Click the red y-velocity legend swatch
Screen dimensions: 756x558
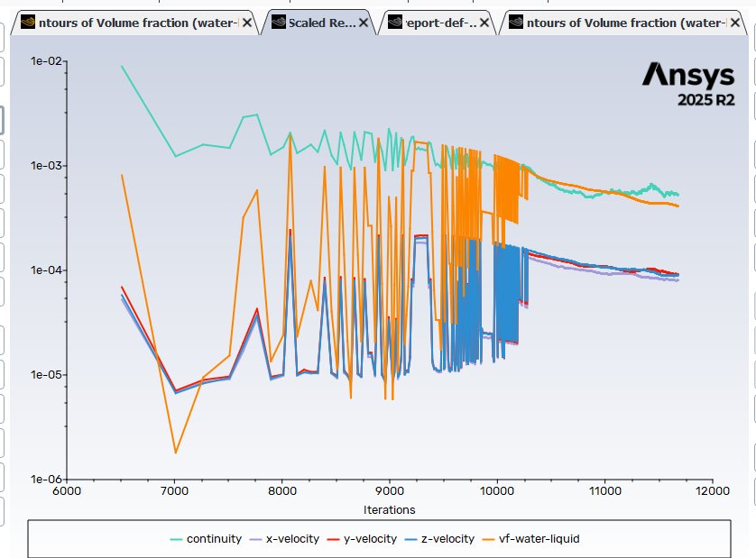(332, 539)
